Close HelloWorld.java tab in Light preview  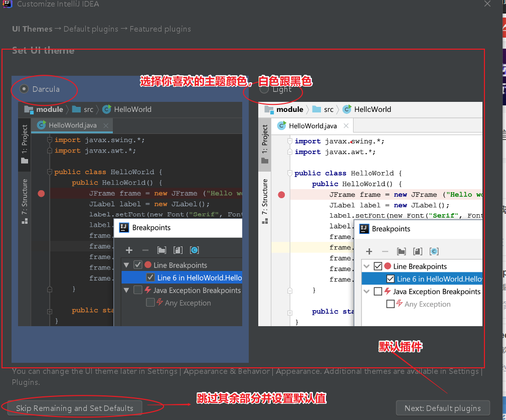click(x=346, y=125)
